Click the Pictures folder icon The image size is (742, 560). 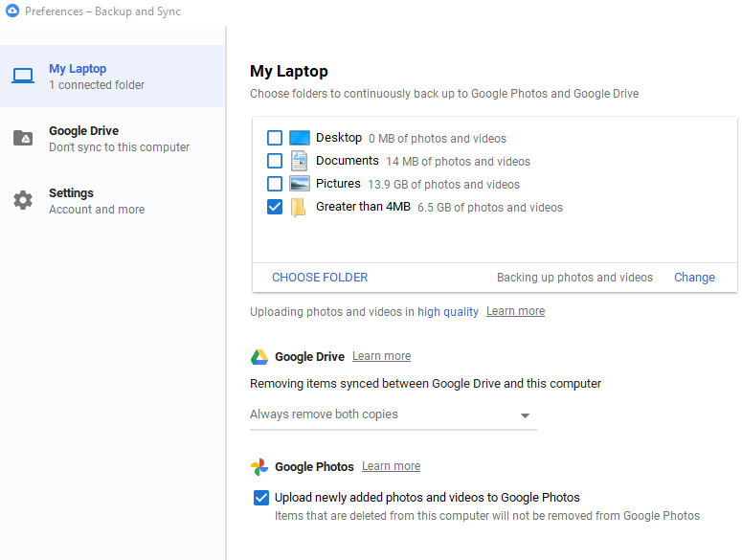[x=299, y=184]
